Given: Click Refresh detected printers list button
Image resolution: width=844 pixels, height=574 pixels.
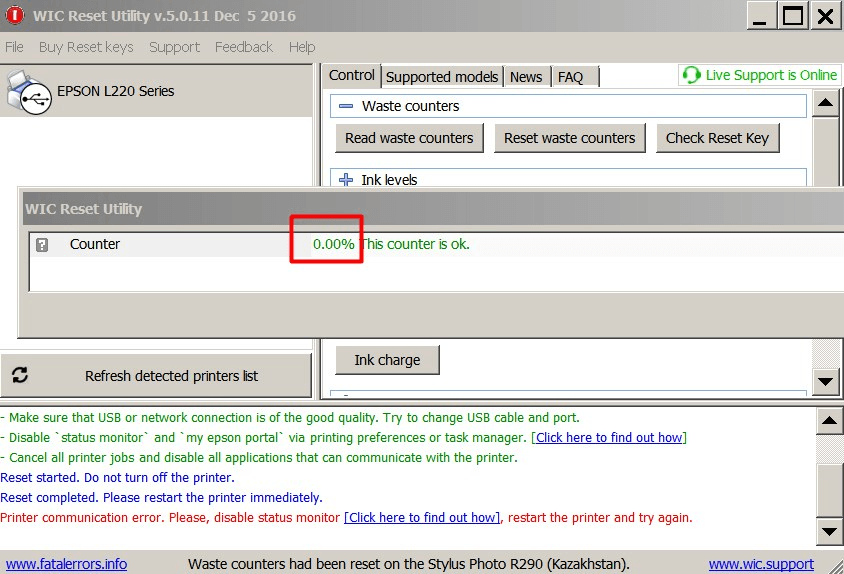Looking at the screenshot, I should coord(156,375).
